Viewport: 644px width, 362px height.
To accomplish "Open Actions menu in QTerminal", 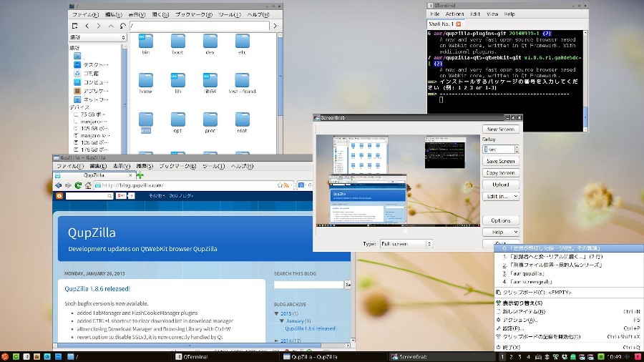I will pos(454,14).
